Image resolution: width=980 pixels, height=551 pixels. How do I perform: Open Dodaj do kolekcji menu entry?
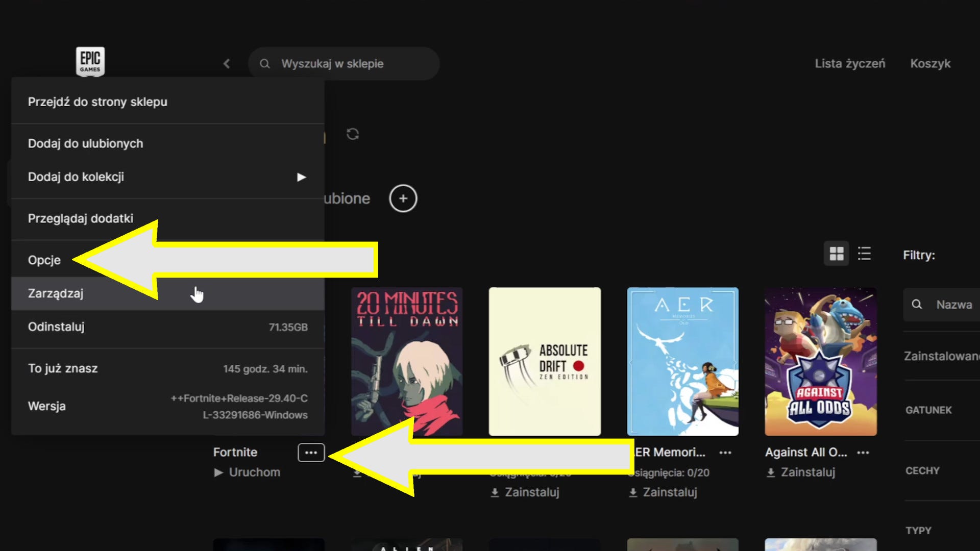168,177
